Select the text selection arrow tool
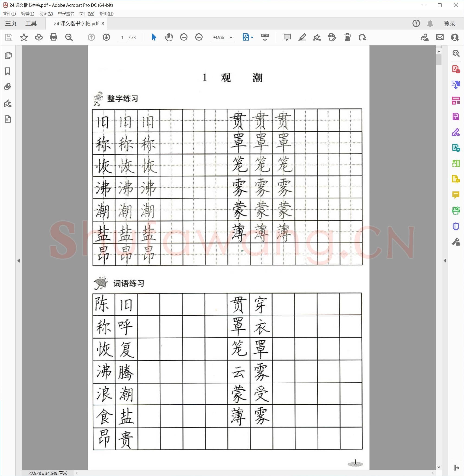 point(154,37)
